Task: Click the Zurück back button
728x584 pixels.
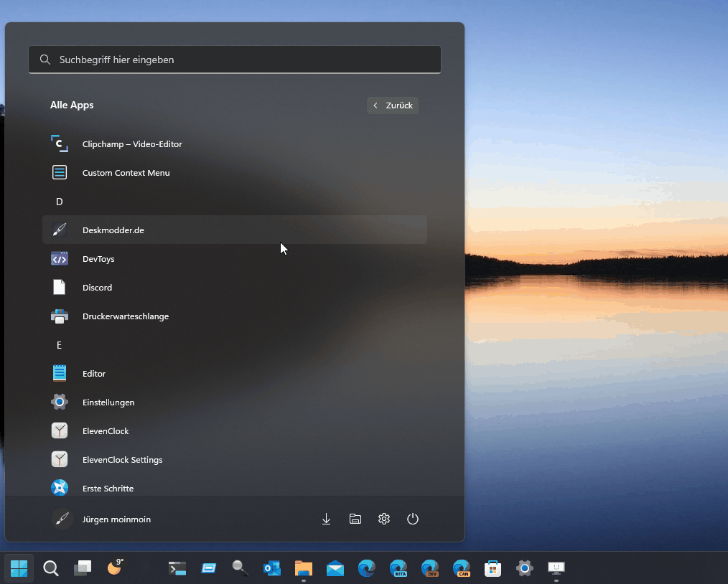Action: click(393, 105)
